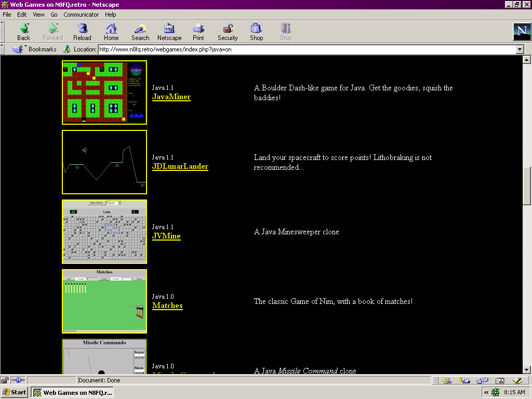Toggle the online/offline connection plug icon
This screenshot has height=399, width=532.
(x=18, y=380)
